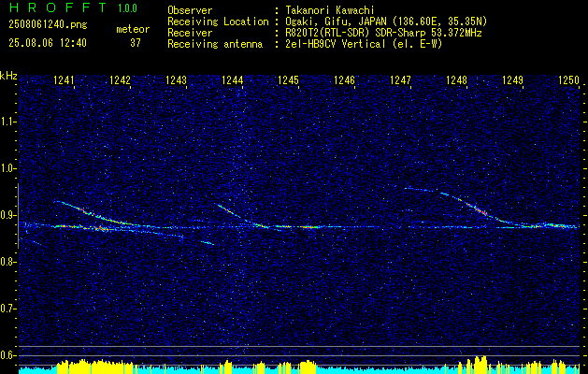
Task: Click the 'Observer' field label
Action: [190, 10]
